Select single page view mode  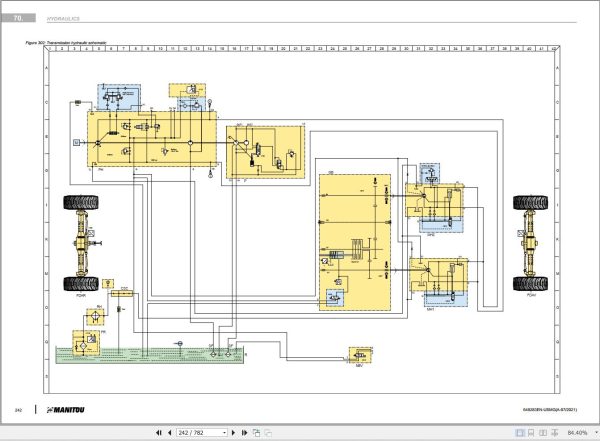[520, 433]
